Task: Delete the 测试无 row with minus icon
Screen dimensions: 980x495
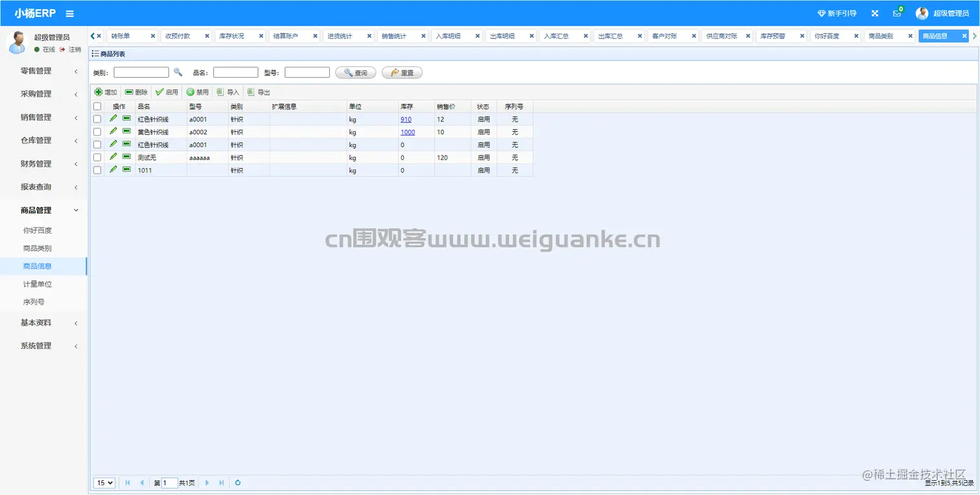Action: point(126,156)
